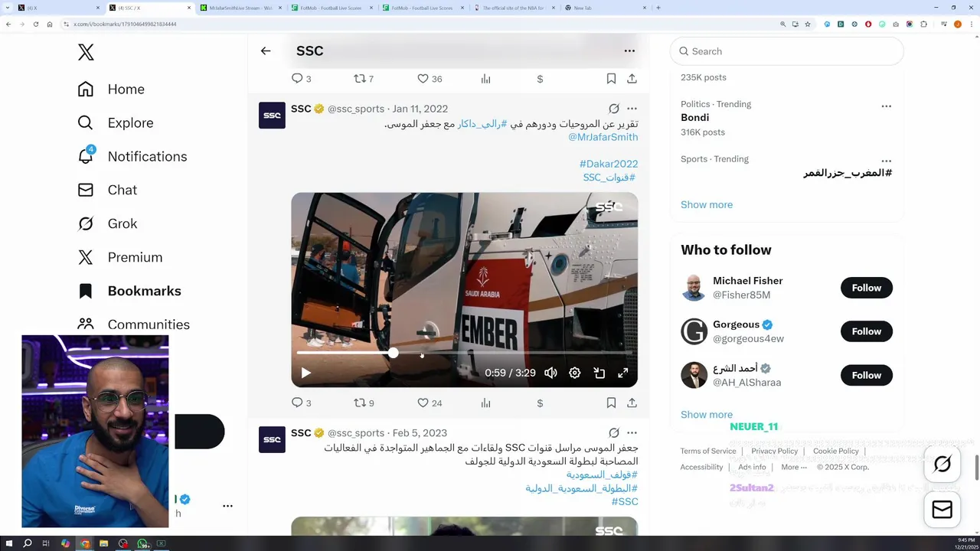The height and width of the screenshot is (551, 980).
Task: Open Grok actions on the Jan 11, 2022 post
Action: (x=614, y=109)
